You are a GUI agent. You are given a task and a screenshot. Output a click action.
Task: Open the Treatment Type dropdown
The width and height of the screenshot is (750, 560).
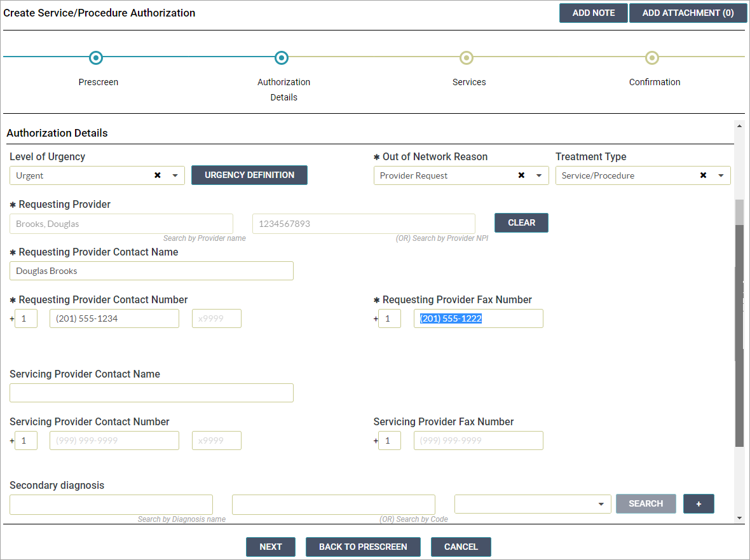(x=721, y=175)
